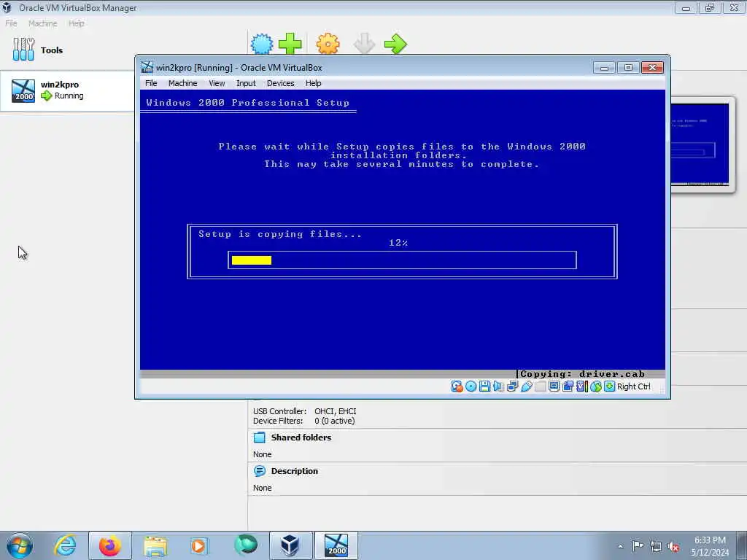Screen dimensions: 747x560
Task: Click the green globe taskbar app icon
Action: tap(245, 545)
